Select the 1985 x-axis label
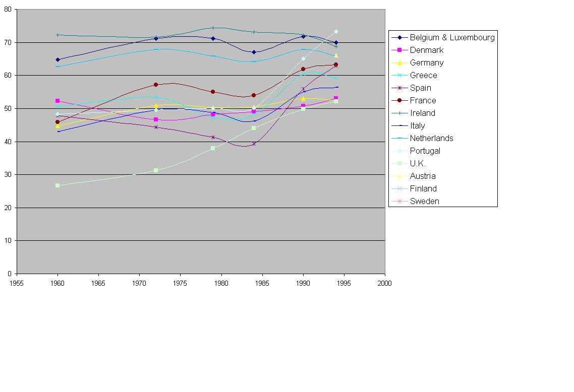Viewport: 574px width, 392px height. point(262,283)
